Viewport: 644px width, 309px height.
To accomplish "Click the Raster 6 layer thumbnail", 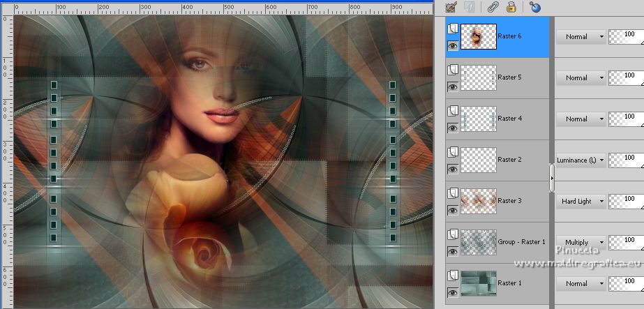I will click(479, 36).
